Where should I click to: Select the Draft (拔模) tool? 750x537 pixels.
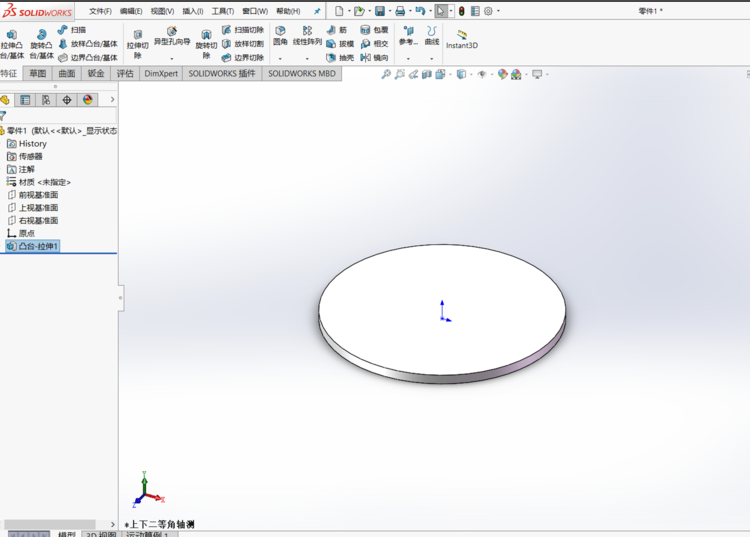(340, 44)
